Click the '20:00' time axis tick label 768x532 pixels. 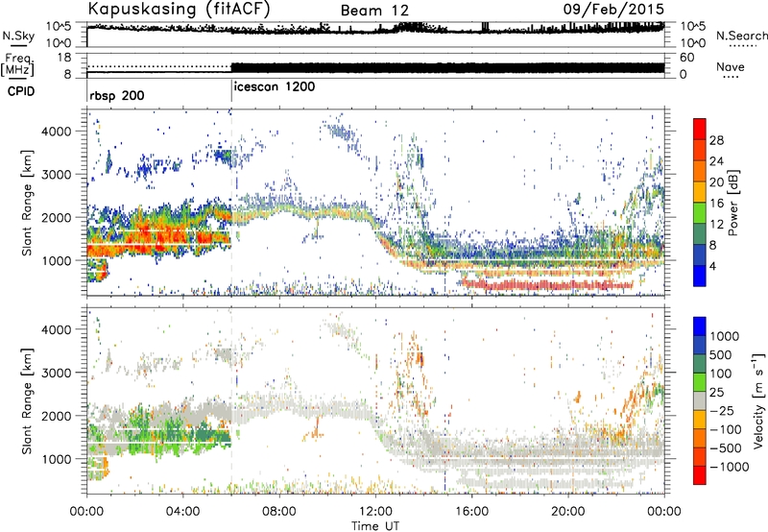point(567,512)
